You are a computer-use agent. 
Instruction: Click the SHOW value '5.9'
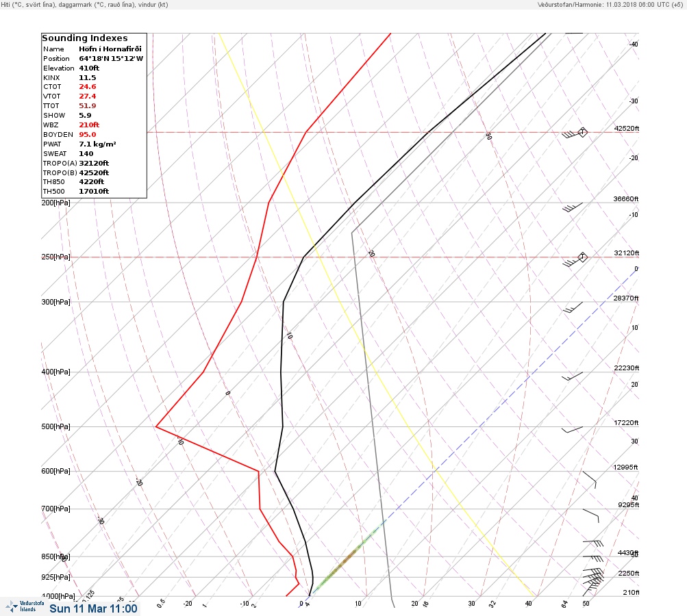pyautogui.click(x=85, y=116)
